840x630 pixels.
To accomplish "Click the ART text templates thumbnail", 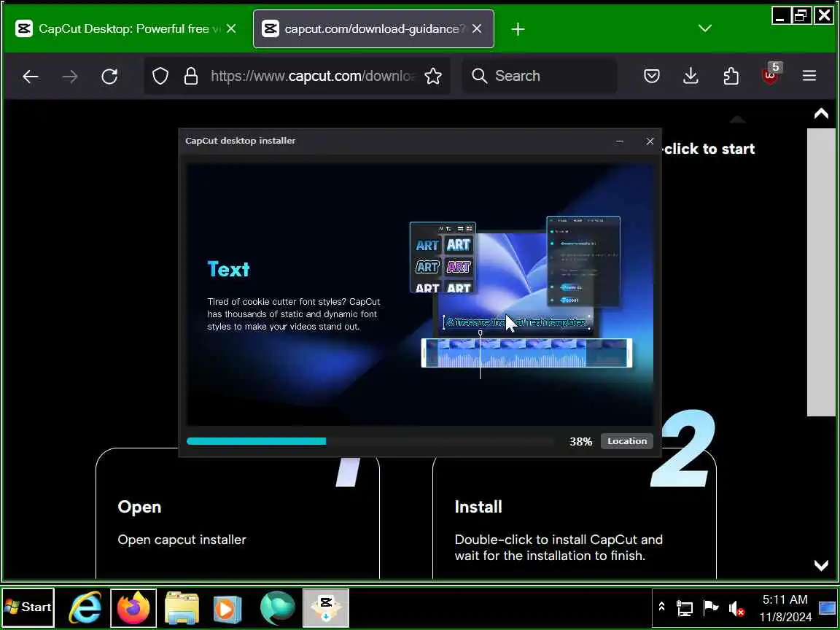I will click(443, 258).
